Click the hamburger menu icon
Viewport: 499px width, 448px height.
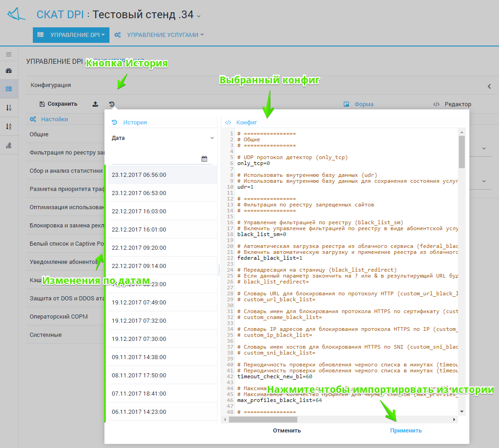pos(9,54)
